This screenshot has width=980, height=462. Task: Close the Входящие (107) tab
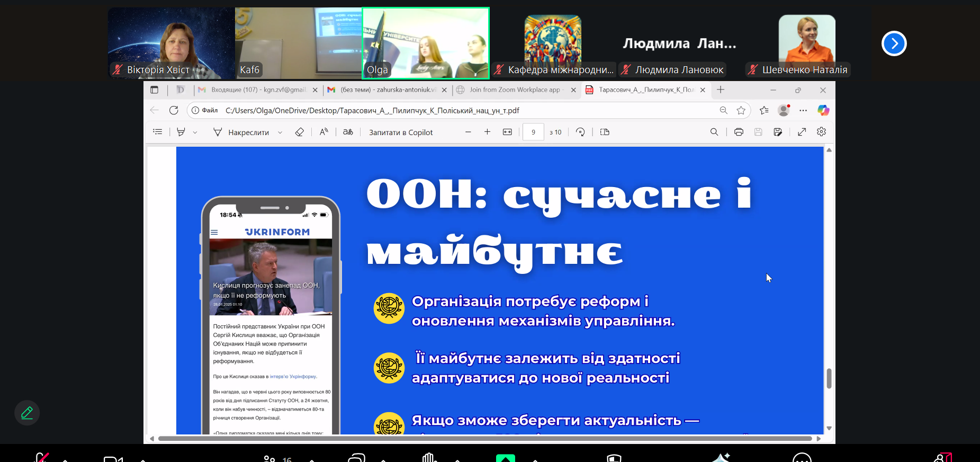point(315,90)
